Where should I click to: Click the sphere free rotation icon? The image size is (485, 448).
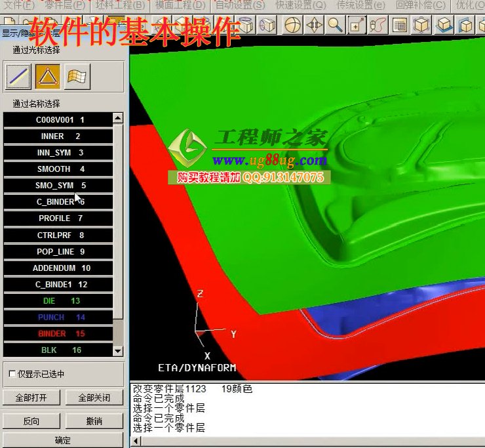(x=292, y=26)
